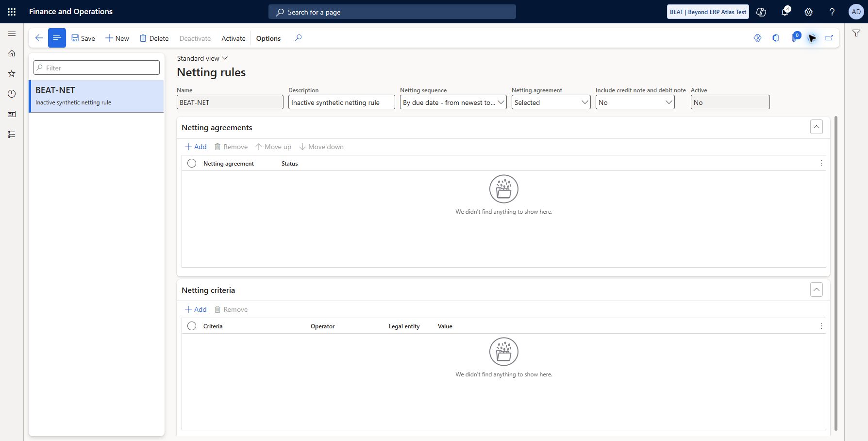Open Recent clock icon in sidebar
The height and width of the screenshot is (441, 868).
pos(12,94)
